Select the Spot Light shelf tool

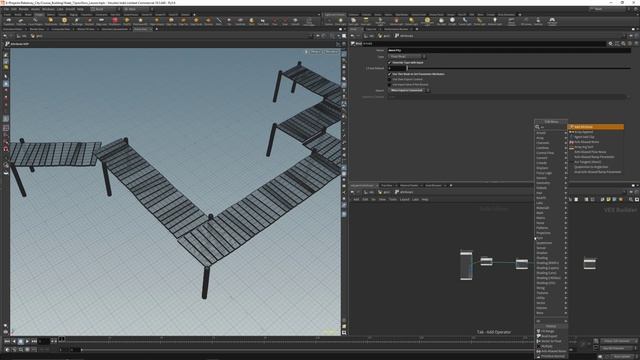pyautogui.click(x=353, y=21)
